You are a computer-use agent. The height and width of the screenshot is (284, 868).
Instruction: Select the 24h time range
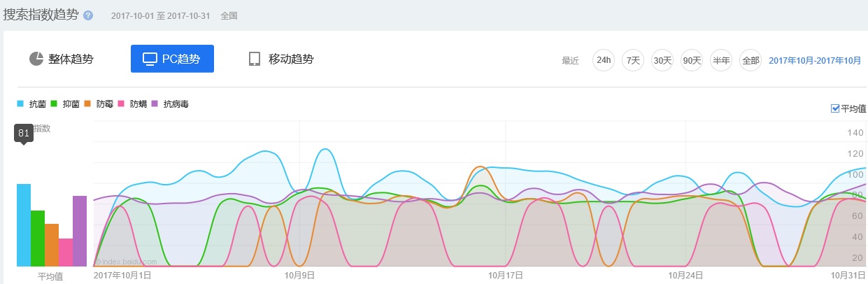pyautogui.click(x=603, y=60)
